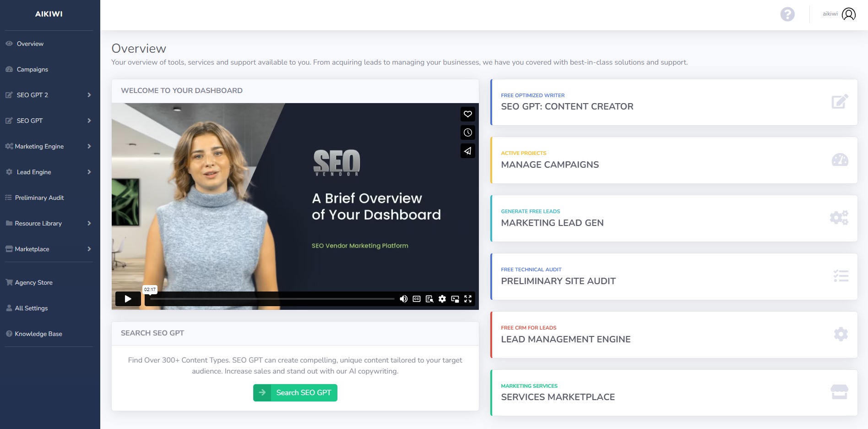Click the Preliminary Site Audit checklist icon
The height and width of the screenshot is (429, 868).
[x=841, y=276]
